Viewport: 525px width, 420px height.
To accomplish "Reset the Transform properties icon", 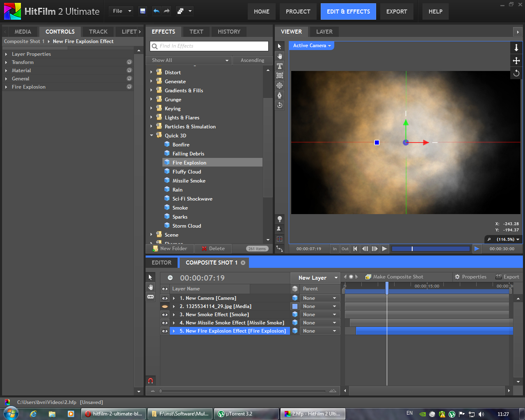I will point(129,62).
